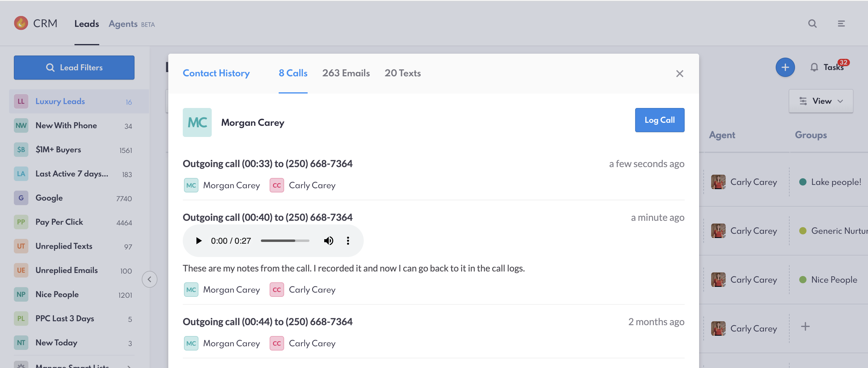Image resolution: width=868 pixels, height=368 pixels.
Task: Click the blue plus add button
Action: click(785, 67)
